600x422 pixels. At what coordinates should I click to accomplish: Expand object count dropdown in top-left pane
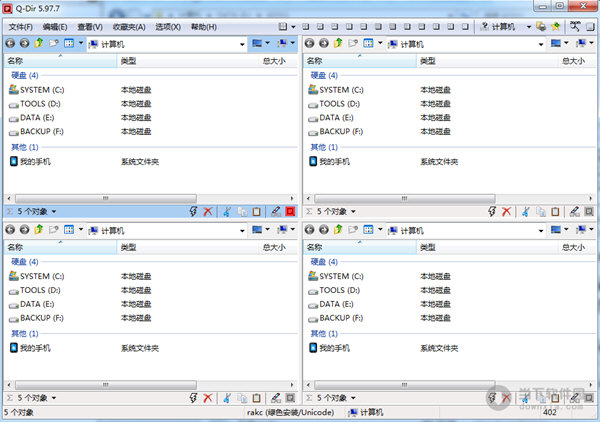[x=54, y=212]
